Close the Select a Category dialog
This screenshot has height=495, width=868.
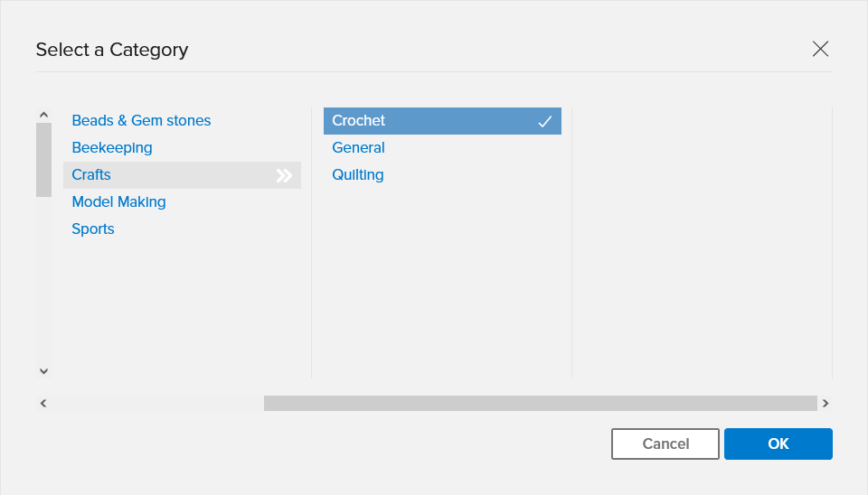[x=820, y=49]
